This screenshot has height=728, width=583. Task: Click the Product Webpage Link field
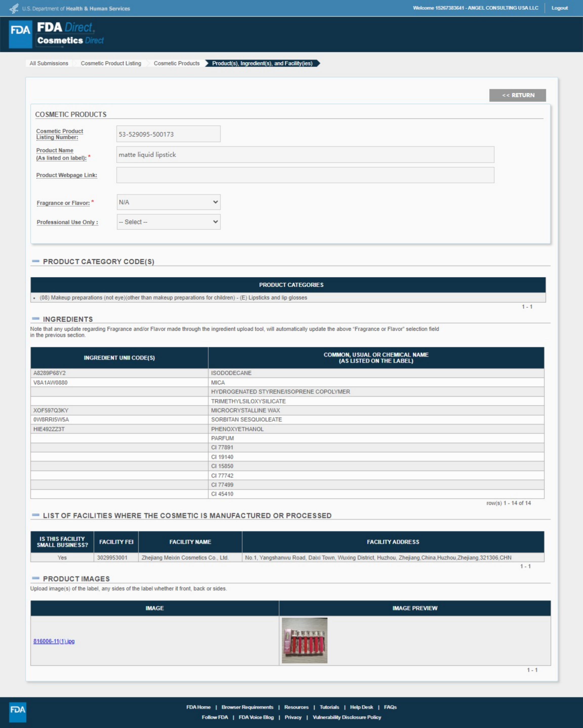[305, 175]
